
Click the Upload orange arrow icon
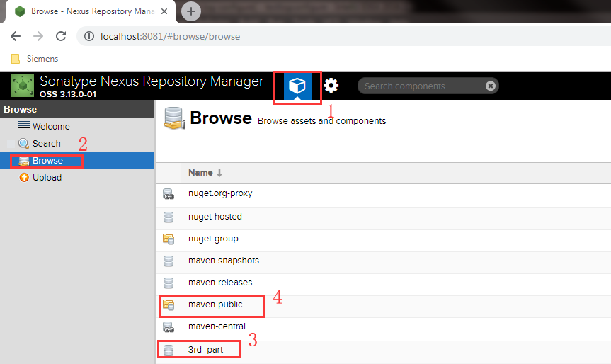pos(24,177)
